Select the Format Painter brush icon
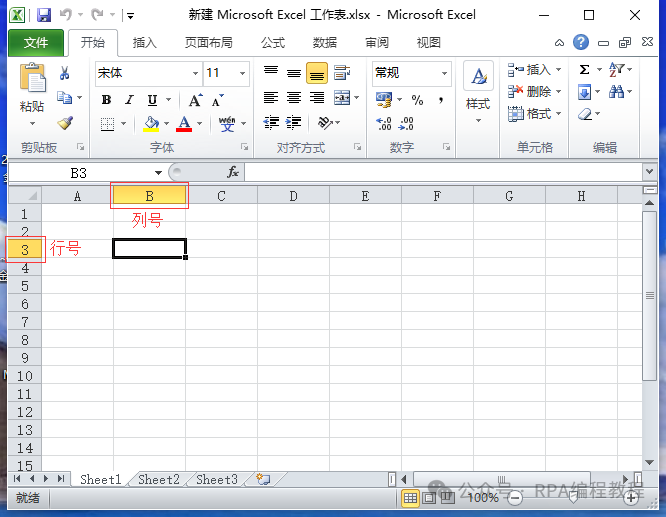This screenshot has width=666, height=517. pos(65,123)
